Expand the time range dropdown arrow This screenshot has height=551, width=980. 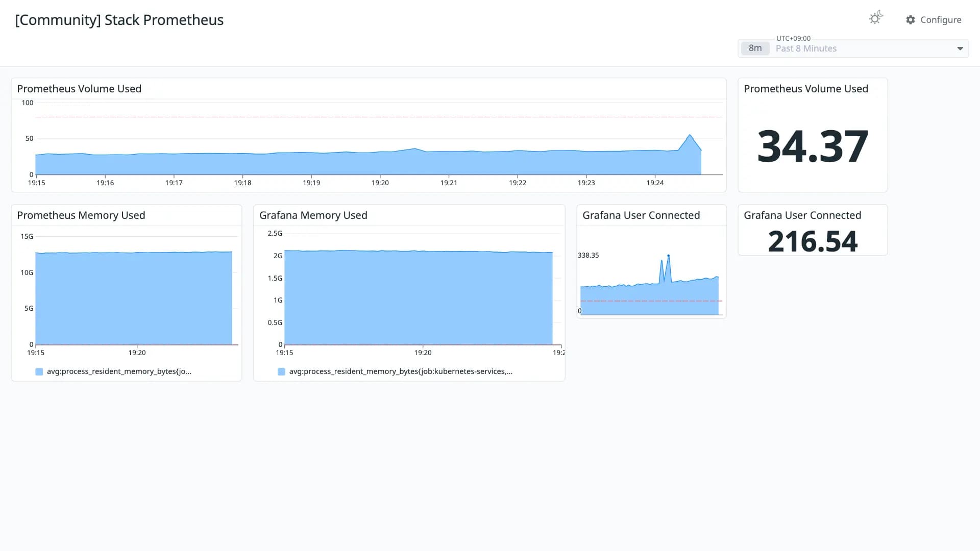[960, 48]
